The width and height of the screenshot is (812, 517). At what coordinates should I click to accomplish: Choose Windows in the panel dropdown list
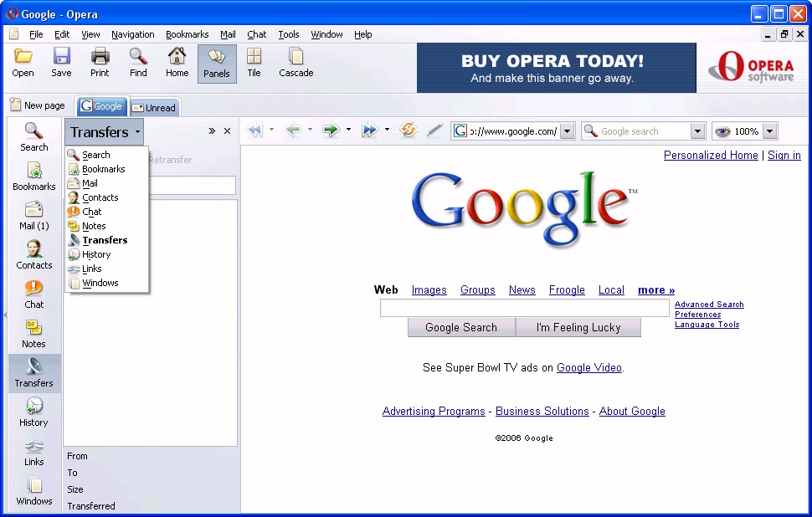click(x=107, y=283)
